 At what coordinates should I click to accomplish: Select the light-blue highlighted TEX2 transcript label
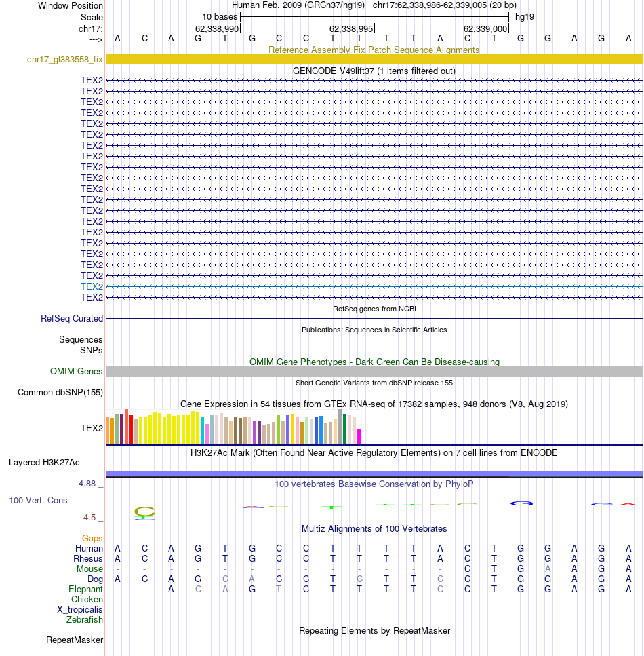pos(92,286)
